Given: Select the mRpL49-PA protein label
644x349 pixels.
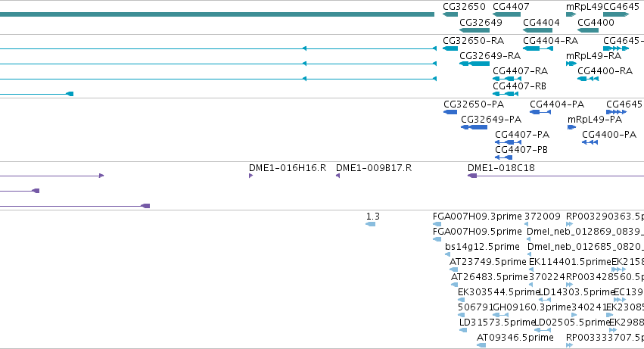Looking at the screenshot, I should pos(595,119).
